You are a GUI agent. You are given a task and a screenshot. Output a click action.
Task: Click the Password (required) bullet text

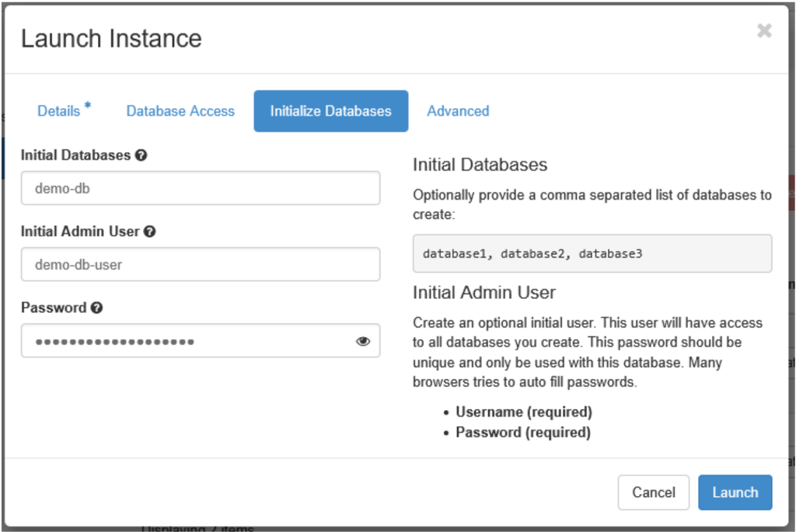pyautogui.click(x=522, y=433)
